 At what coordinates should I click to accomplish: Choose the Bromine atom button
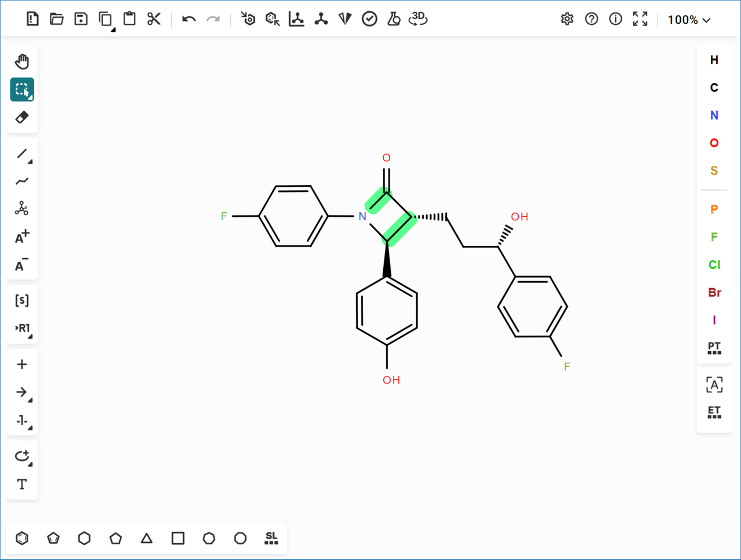[714, 292]
